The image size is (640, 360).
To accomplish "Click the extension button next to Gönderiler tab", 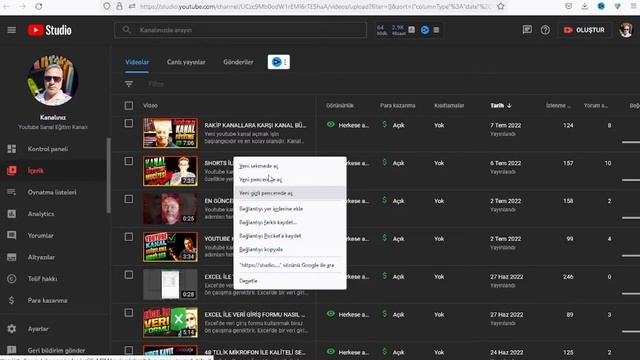I will 279,62.
